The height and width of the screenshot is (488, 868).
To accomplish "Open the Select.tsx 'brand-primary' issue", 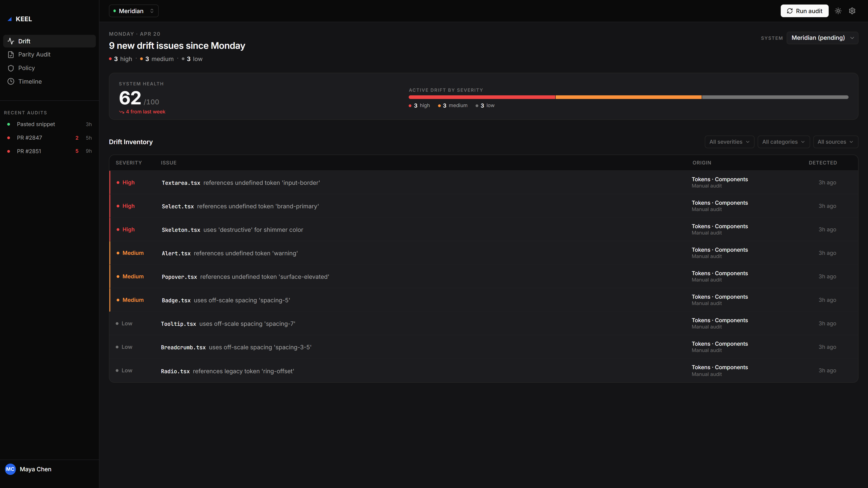I will (484, 206).
